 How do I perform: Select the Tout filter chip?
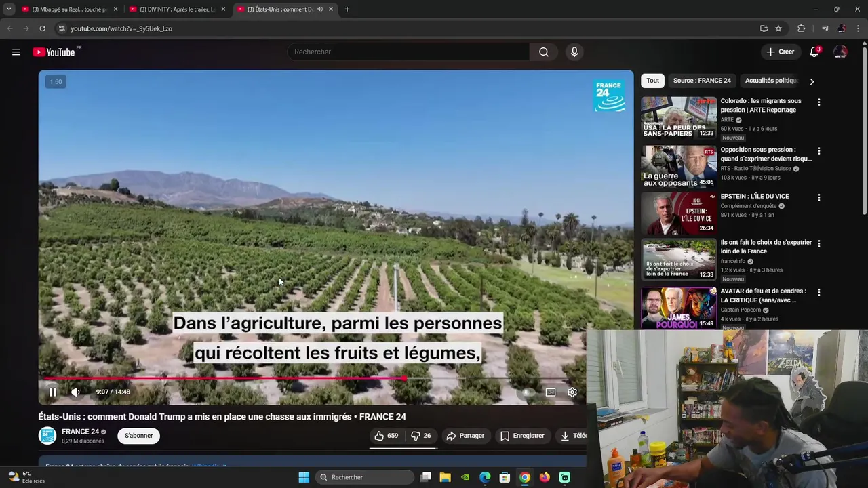(652, 81)
